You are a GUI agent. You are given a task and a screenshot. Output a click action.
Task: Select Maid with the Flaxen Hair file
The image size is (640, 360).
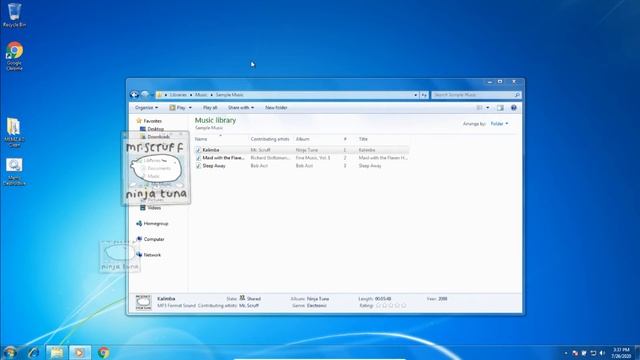pyautogui.click(x=301, y=158)
